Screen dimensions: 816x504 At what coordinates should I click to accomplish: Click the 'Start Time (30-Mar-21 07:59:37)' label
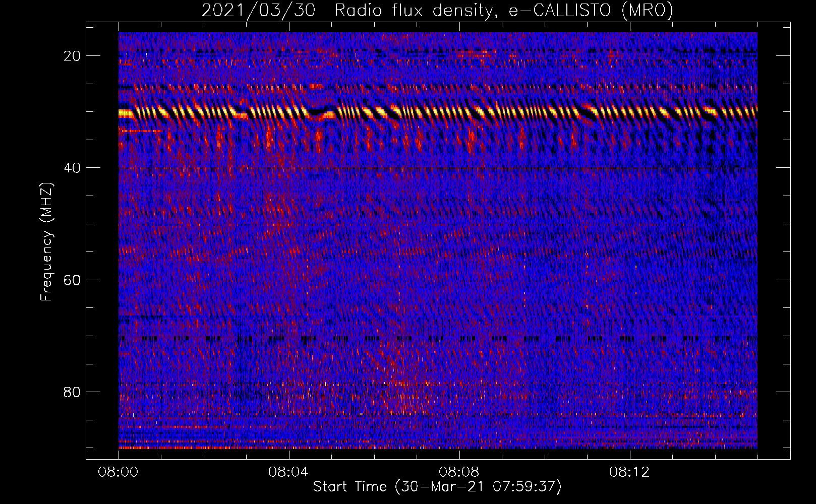437,487
